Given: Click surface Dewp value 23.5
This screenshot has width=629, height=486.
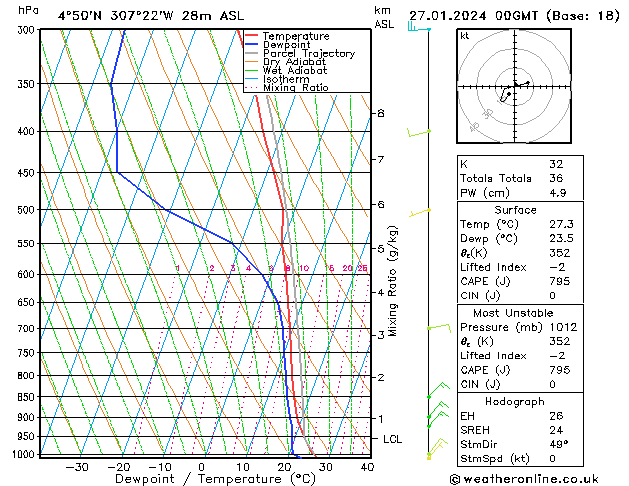Looking at the screenshot, I should [561, 239].
